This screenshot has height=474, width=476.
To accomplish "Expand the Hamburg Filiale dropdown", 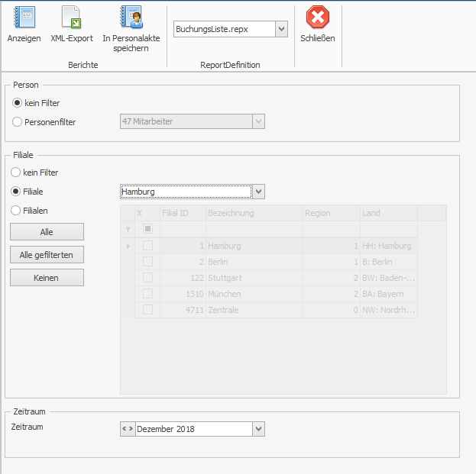I will [x=258, y=192].
